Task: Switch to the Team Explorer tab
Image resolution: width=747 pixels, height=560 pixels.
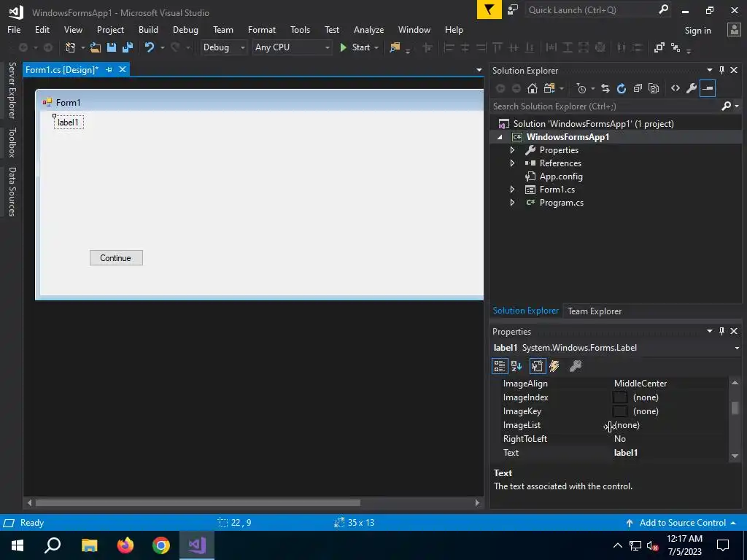Action: [x=595, y=311]
